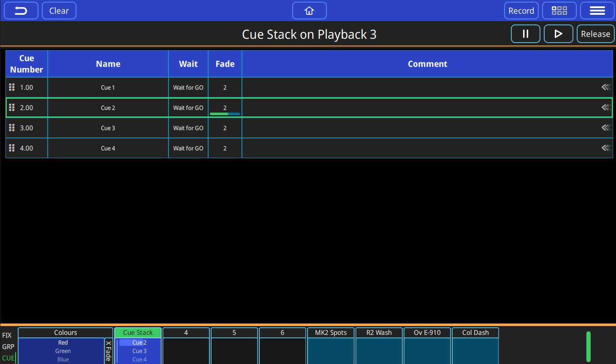Expand Cue 2 row double-chevron arrow
Viewport: 616px width, 364px height.
pyautogui.click(x=606, y=108)
